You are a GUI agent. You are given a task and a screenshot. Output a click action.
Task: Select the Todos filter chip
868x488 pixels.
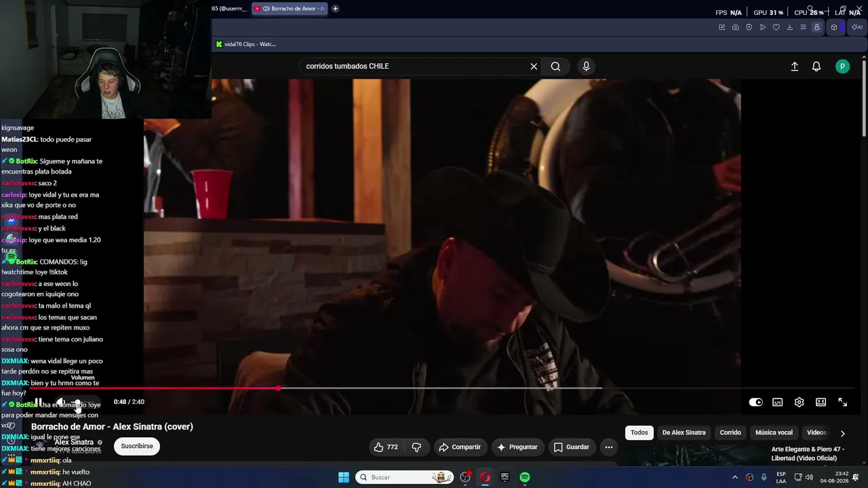pyautogui.click(x=639, y=432)
